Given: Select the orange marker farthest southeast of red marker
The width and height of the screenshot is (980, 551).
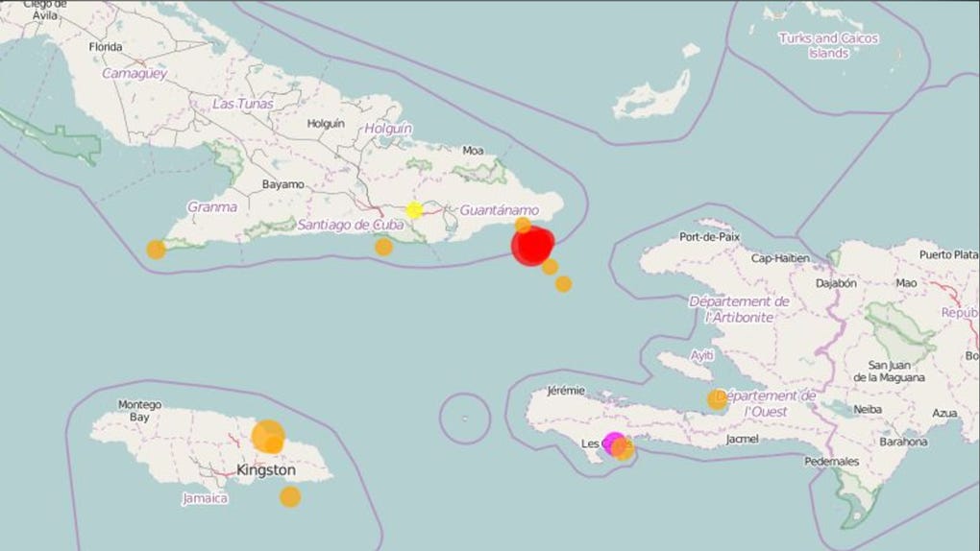Looking at the screenshot, I should pos(564,284).
